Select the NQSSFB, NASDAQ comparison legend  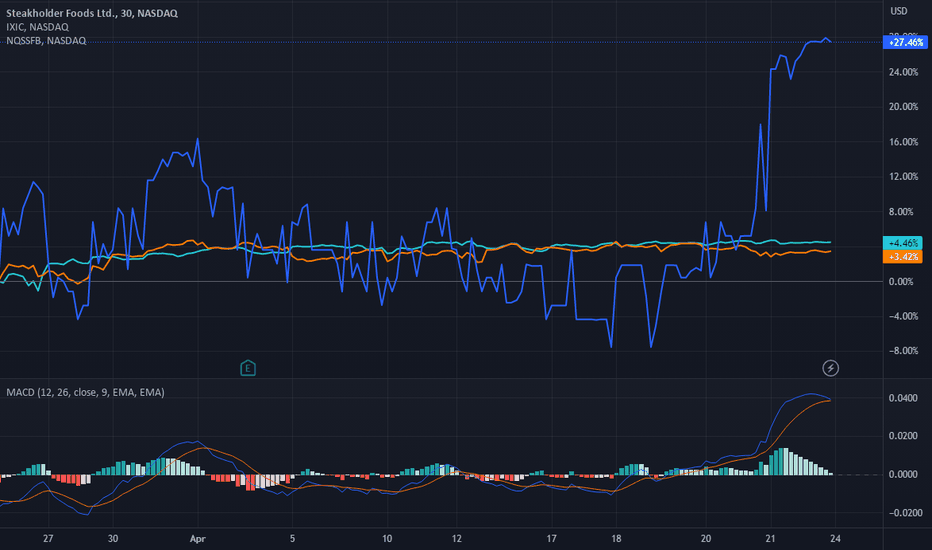click(46, 40)
